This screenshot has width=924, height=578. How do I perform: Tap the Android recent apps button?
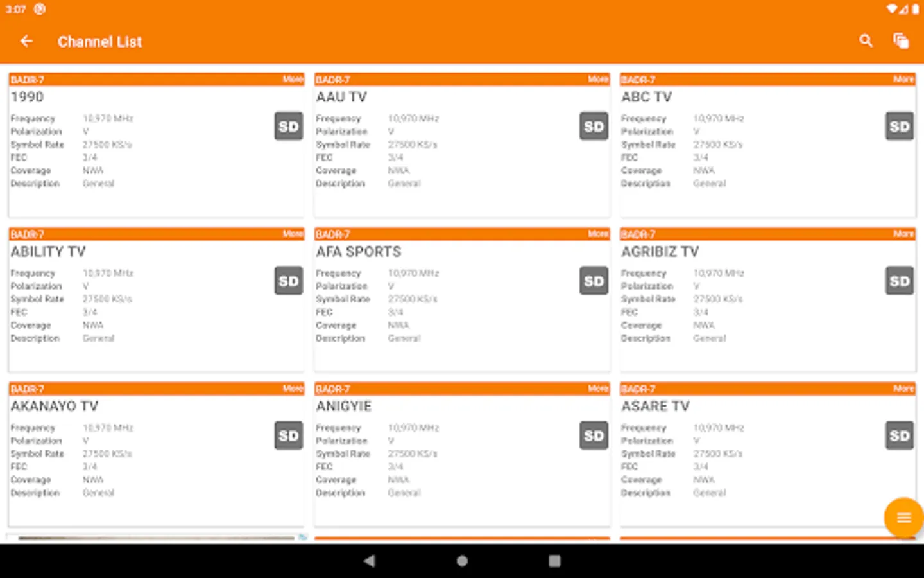[x=554, y=561]
